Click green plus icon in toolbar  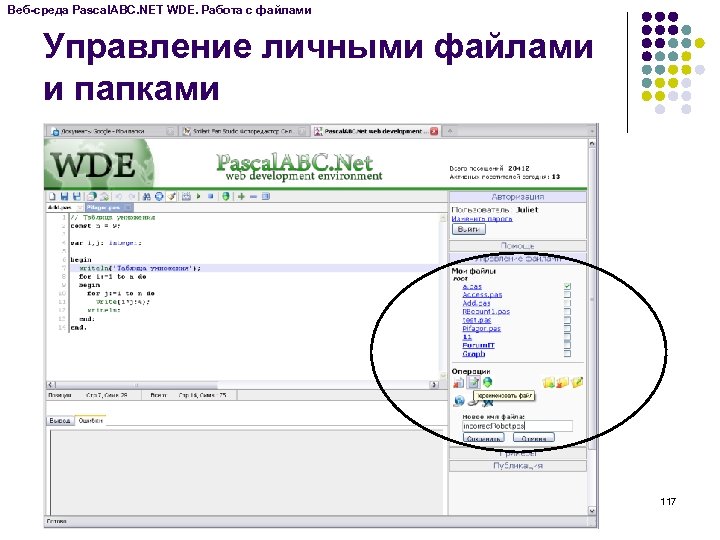(x=241, y=197)
